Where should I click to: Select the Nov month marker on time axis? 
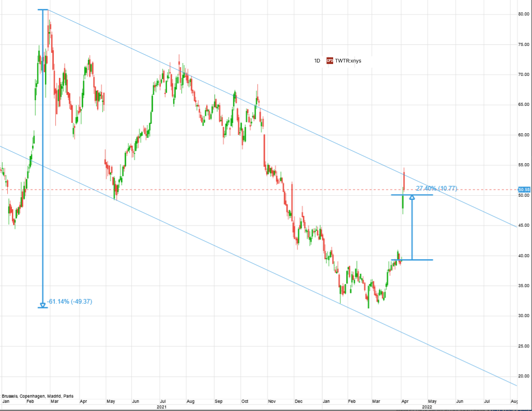[x=272, y=401]
